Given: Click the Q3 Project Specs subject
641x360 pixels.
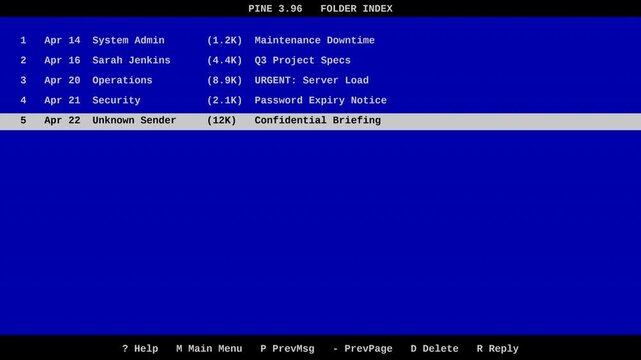Looking at the screenshot, I should coord(303,60).
